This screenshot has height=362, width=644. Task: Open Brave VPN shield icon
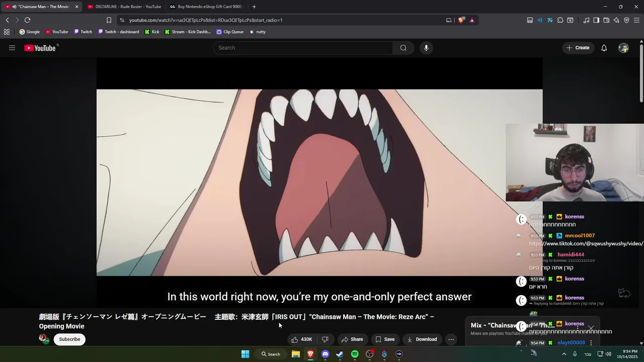(x=626, y=20)
